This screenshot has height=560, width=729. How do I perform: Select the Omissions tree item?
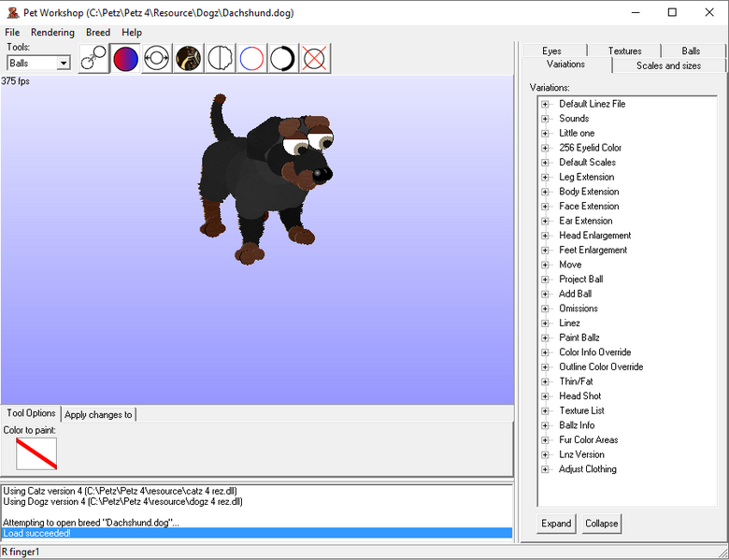[x=579, y=309]
